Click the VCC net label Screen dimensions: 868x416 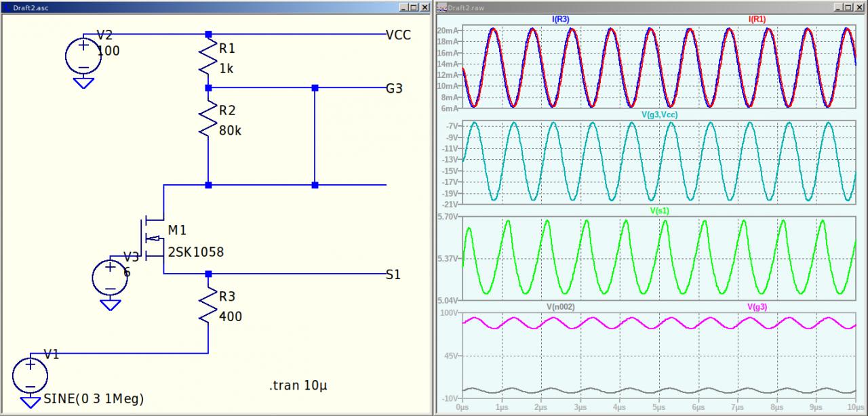click(398, 35)
